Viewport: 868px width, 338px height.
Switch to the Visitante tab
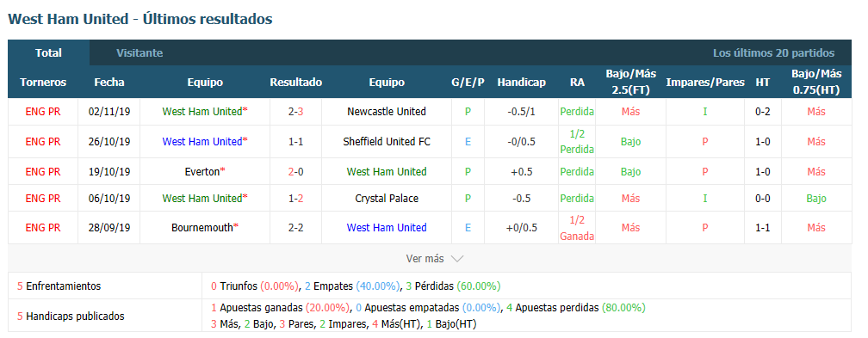pyautogui.click(x=139, y=53)
